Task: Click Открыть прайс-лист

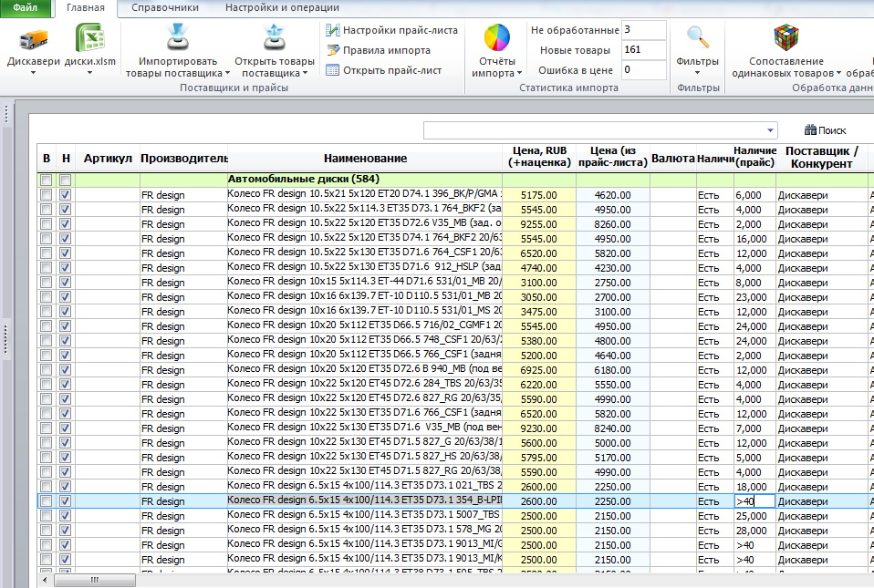Action: (x=384, y=70)
